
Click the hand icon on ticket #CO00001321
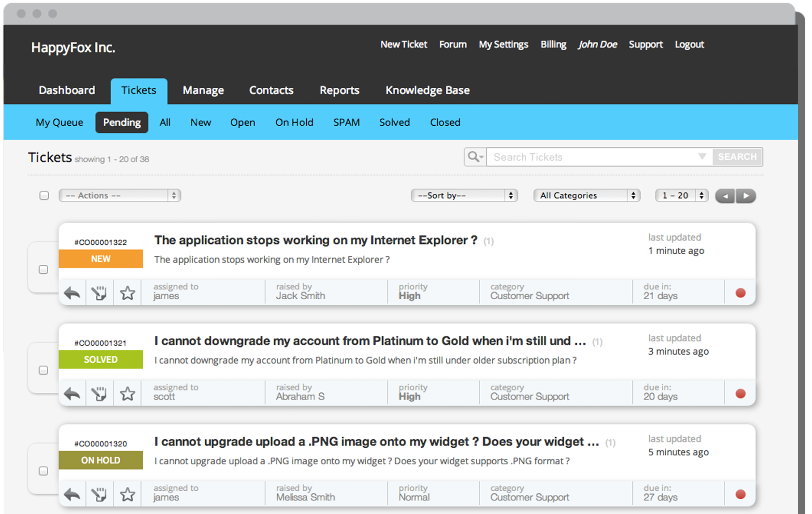99,394
